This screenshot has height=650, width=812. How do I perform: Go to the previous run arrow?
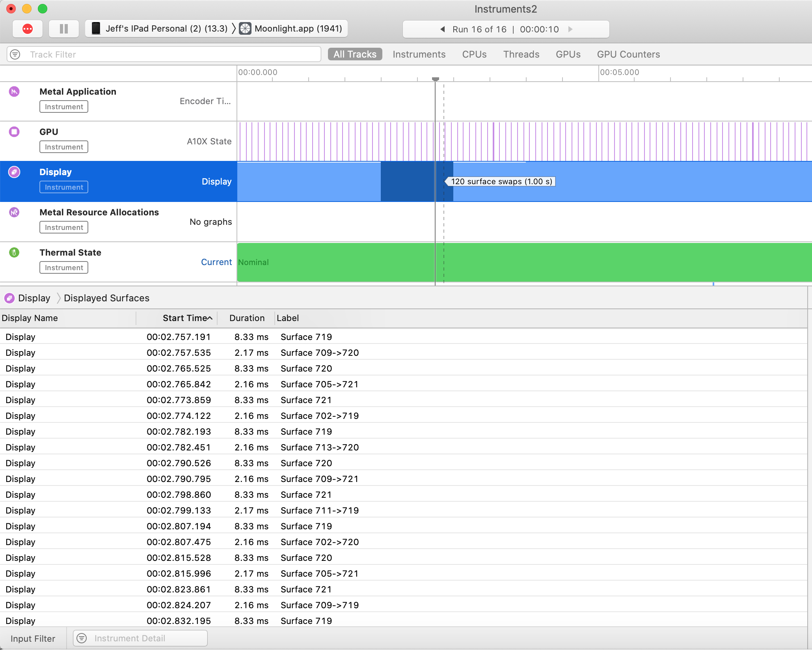tap(443, 29)
